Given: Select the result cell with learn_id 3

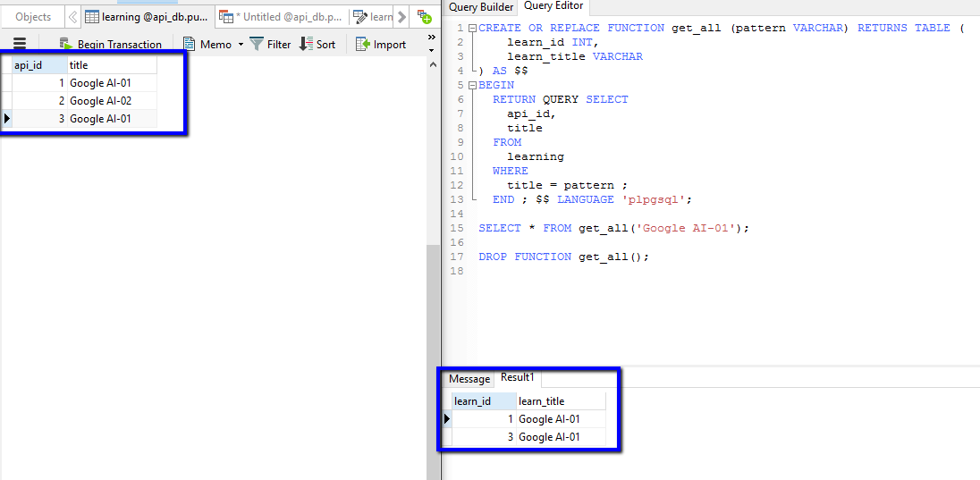Looking at the screenshot, I should coord(485,437).
